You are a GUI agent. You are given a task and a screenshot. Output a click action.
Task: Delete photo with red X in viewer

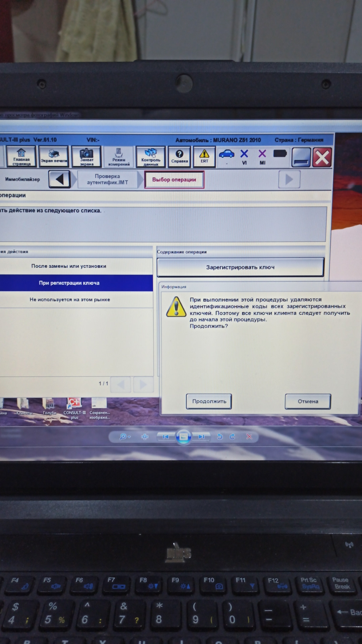[249, 436]
